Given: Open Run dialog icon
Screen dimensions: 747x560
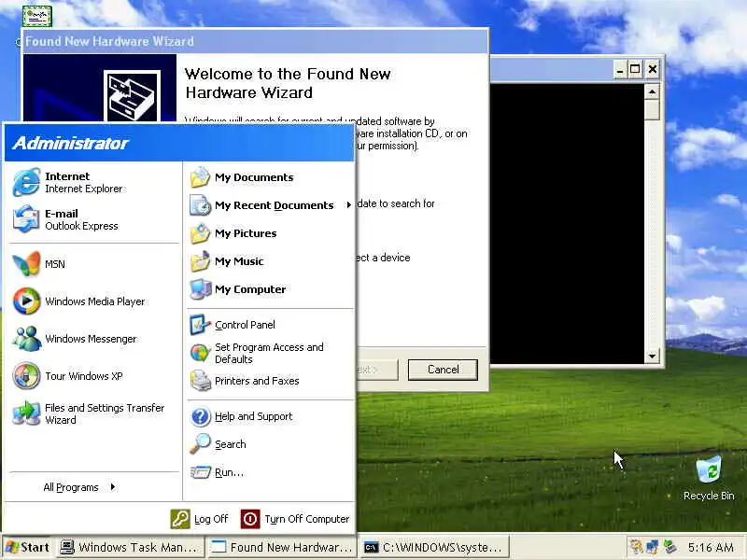Looking at the screenshot, I should [x=200, y=472].
